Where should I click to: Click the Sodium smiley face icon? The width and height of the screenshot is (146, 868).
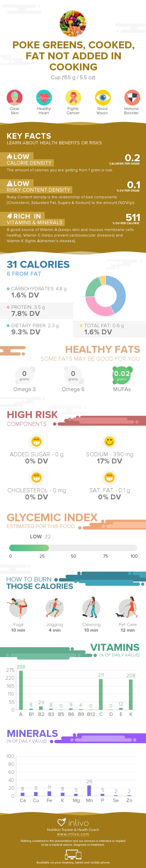pos(109,441)
